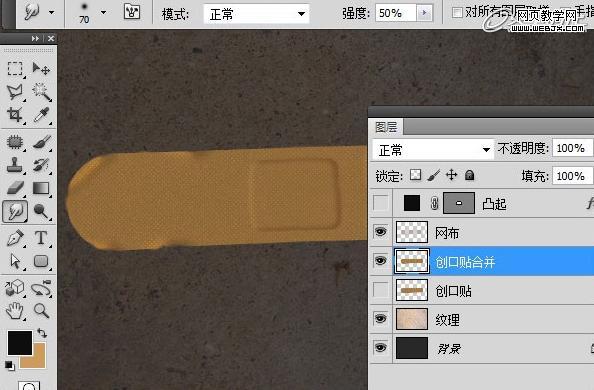Image resolution: width=594 pixels, height=390 pixels.
Task: Close the toolbox panel
Action: click(51, 39)
